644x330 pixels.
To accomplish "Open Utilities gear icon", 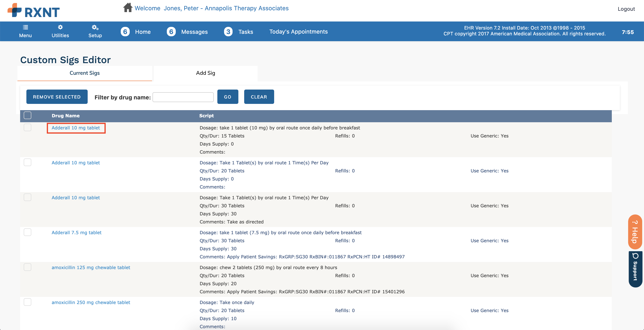I will [60, 27].
